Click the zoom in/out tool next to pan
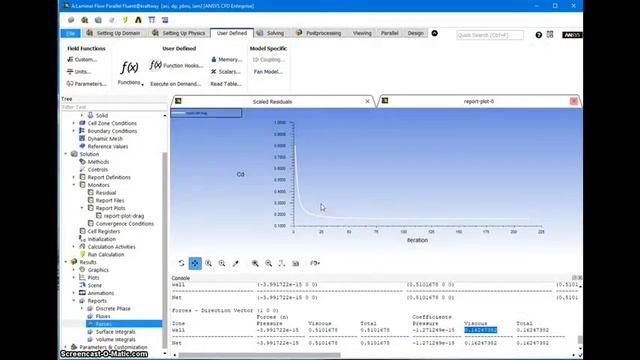 tap(209, 263)
